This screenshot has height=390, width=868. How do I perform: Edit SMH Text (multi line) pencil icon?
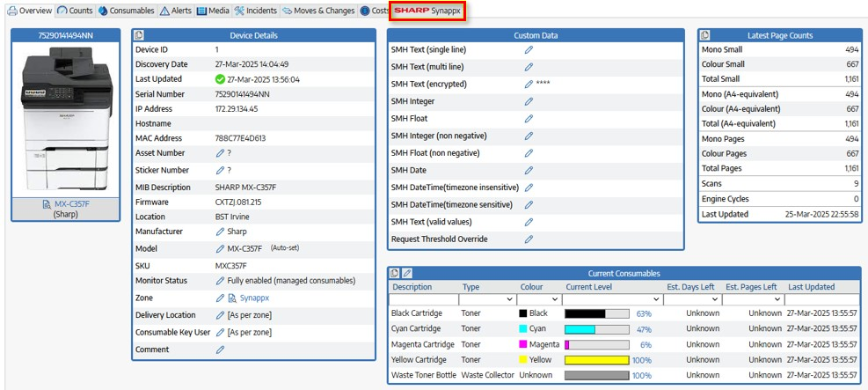[x=529, y=67]
